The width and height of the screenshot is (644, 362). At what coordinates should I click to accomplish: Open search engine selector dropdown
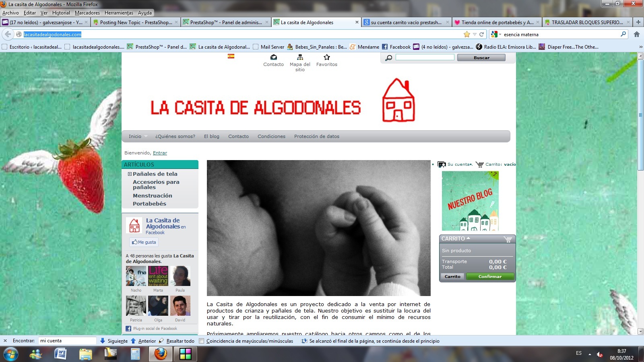(x=496, y=34)
